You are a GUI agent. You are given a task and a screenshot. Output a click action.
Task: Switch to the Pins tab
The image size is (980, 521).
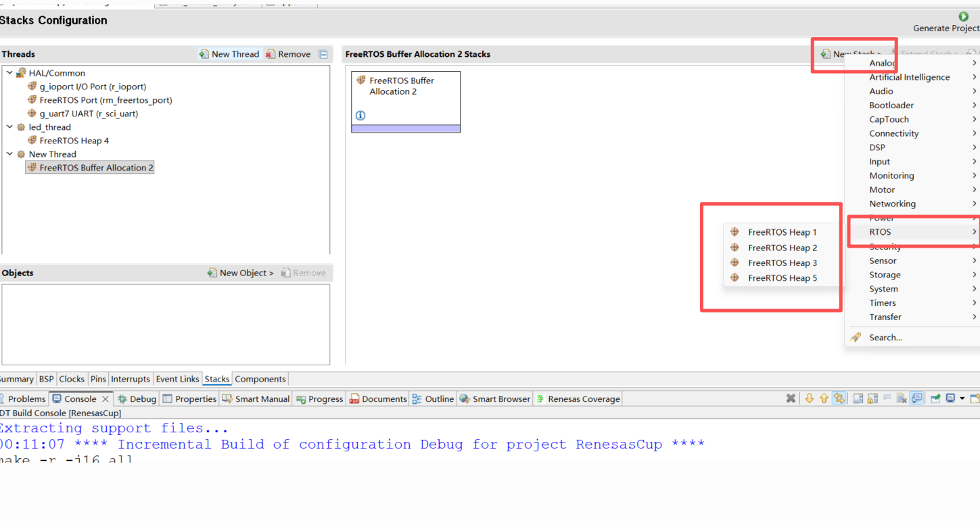[98, 379]
